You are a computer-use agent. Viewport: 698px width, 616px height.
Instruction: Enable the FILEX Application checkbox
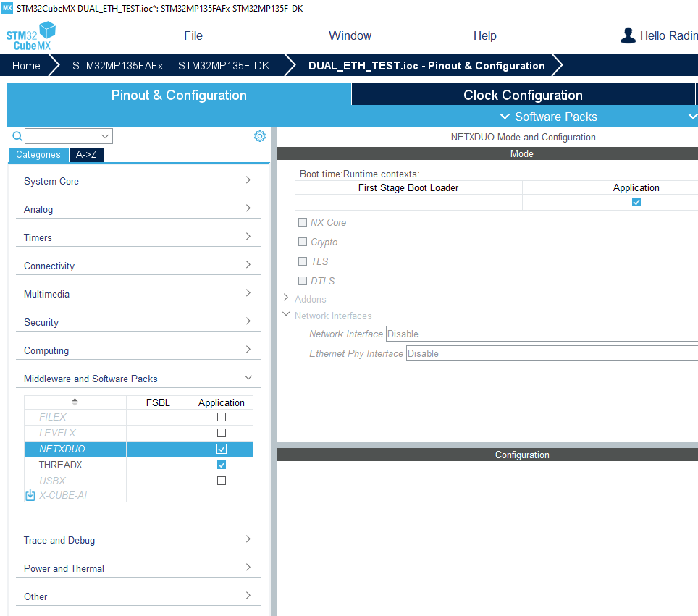[221, 416]
